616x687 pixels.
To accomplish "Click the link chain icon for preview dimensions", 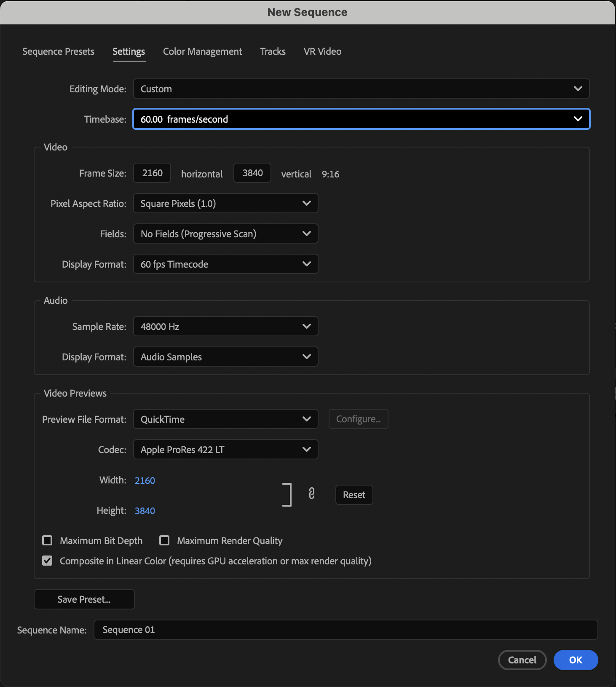I will click(x=311, y=494).
